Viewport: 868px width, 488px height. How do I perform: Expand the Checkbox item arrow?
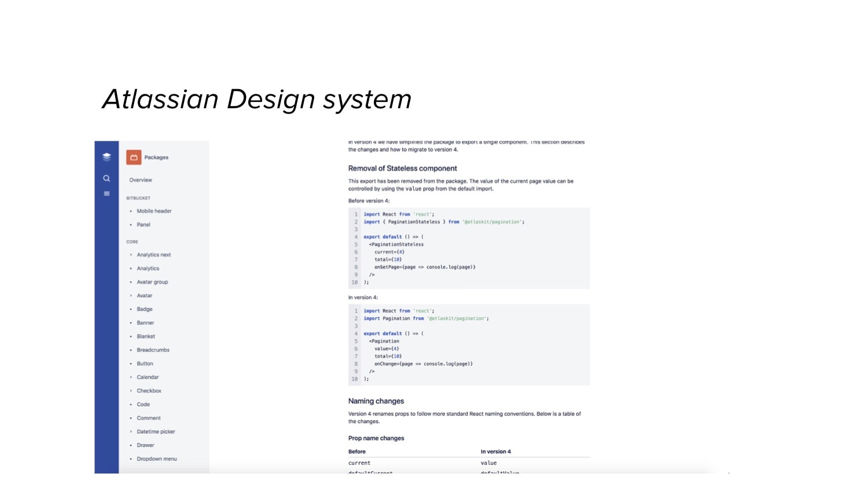tap(131, 391)
